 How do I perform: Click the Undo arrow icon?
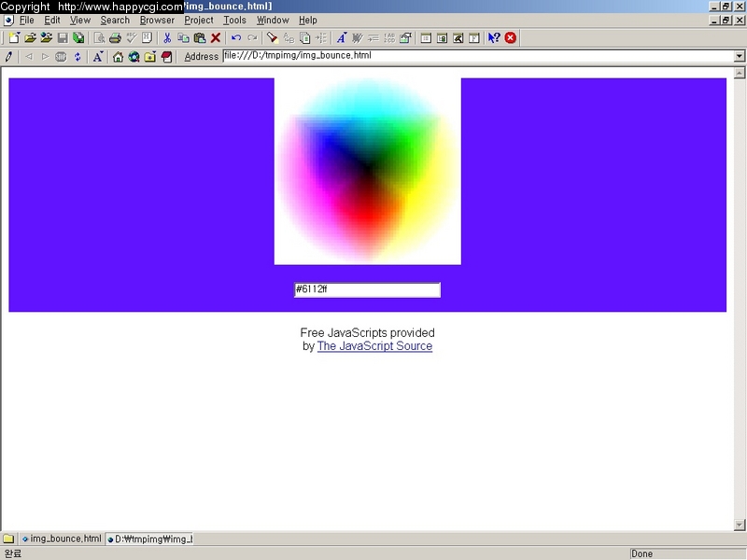pos(236,37)
